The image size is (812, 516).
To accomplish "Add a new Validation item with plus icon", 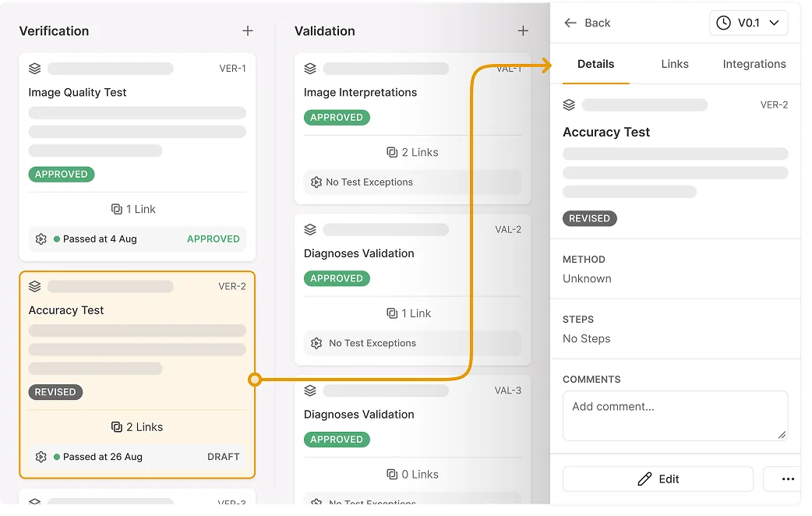I will point(523,31).
